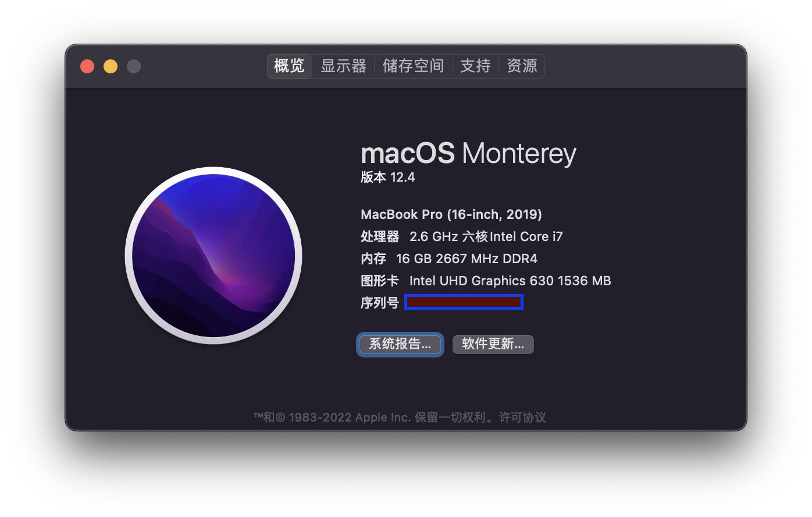Image resolution: width=812 pixels, height=517 pixels.
Task: Click the 版本 12.4 version text
Action: point(388,177)
